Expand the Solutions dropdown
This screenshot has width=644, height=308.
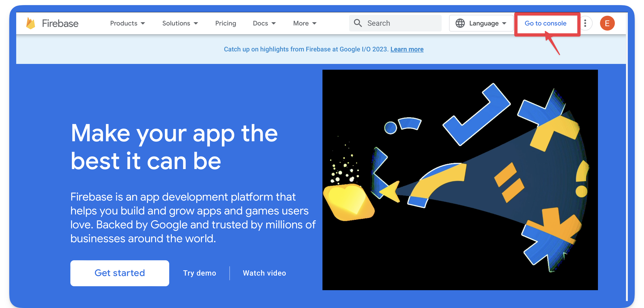point(180,23)
